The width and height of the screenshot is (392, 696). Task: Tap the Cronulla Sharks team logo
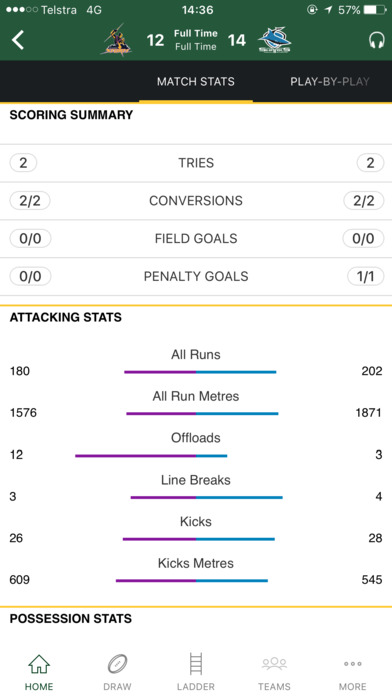click(274, 40)
